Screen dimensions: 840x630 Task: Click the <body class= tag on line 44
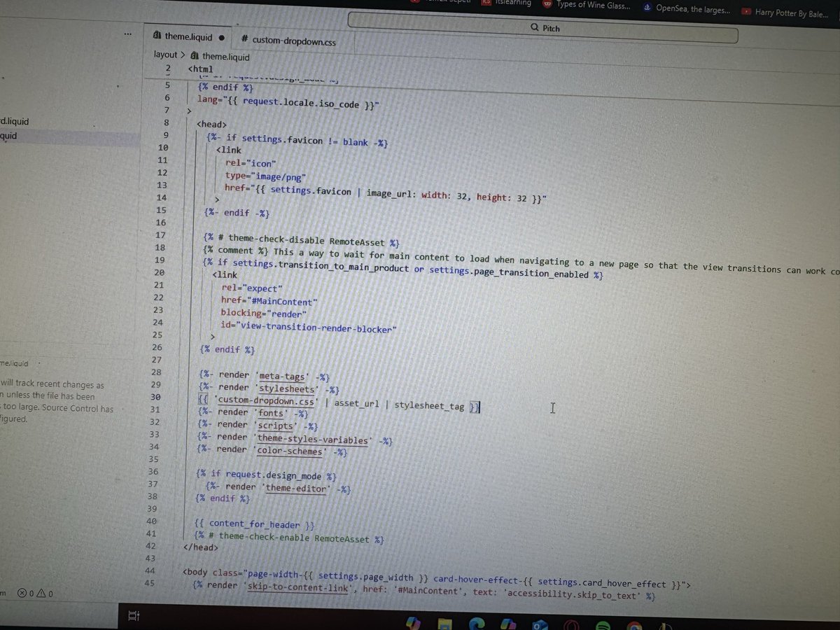click(x=213, y=573)
